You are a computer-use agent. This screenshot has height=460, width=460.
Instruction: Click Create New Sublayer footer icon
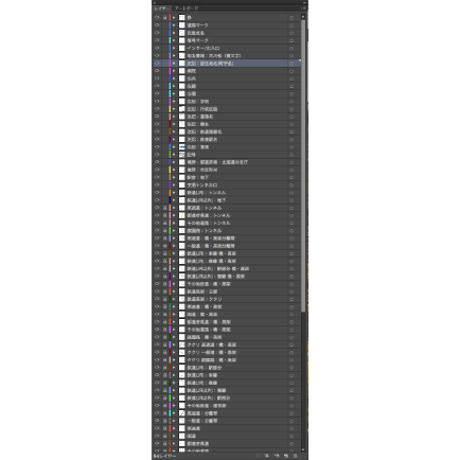[x=276, y=455]
